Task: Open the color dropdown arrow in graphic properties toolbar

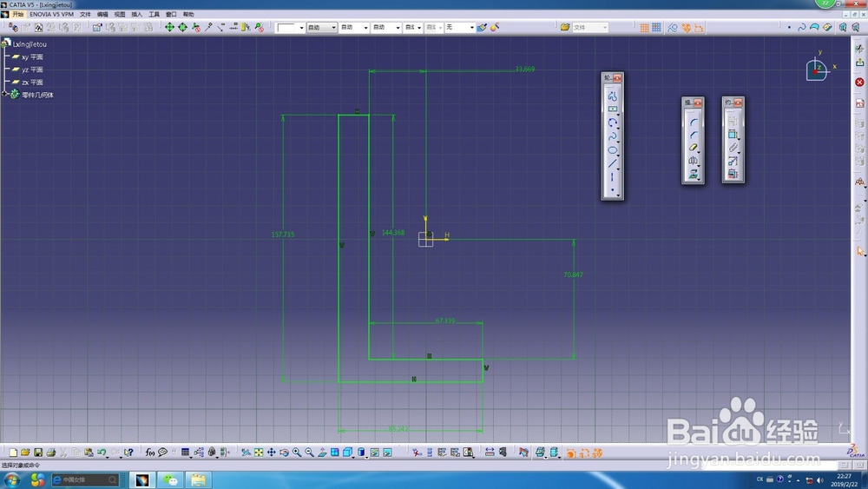Action: (x=302, y=28)
